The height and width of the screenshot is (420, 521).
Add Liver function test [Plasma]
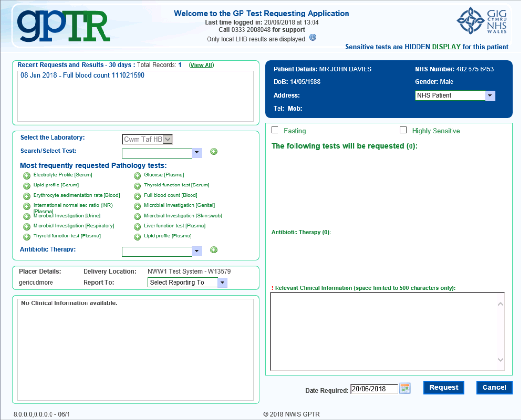138,226
